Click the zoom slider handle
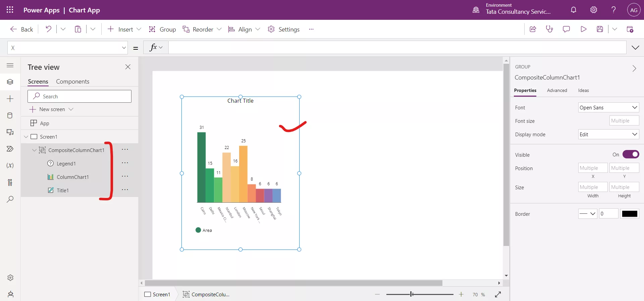The height and width of the screenshot is (301, 644). coord(411,294)
